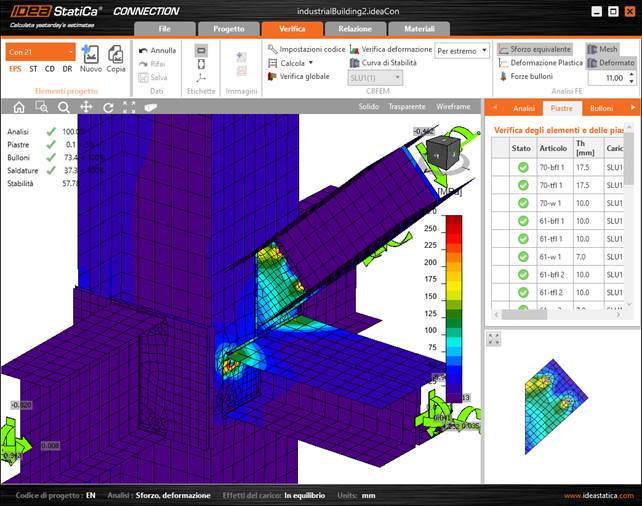Click the Home view icon in viewport toolbar
Screen dimensions: 642x506
(19, 107)
